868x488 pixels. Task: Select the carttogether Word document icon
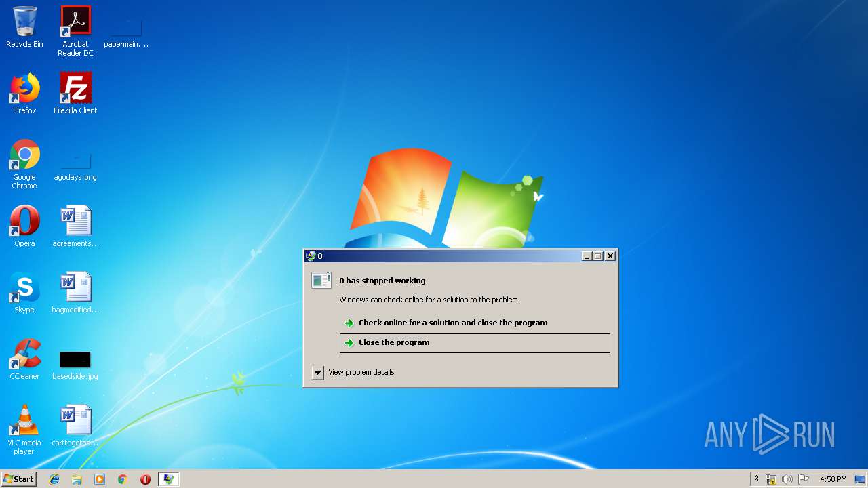(75, 426)
